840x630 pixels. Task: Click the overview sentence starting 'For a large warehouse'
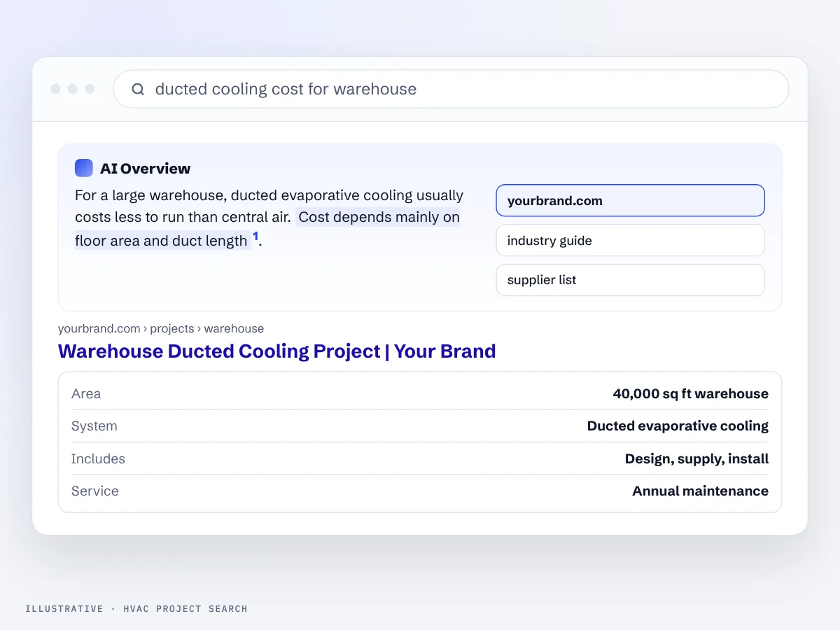[269, 206]
